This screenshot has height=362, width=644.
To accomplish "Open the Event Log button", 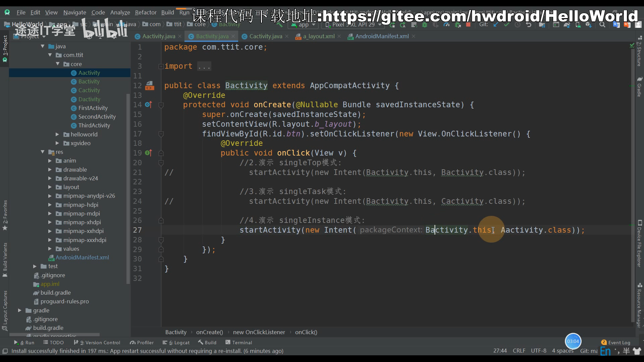I will (x=616, y=343).
